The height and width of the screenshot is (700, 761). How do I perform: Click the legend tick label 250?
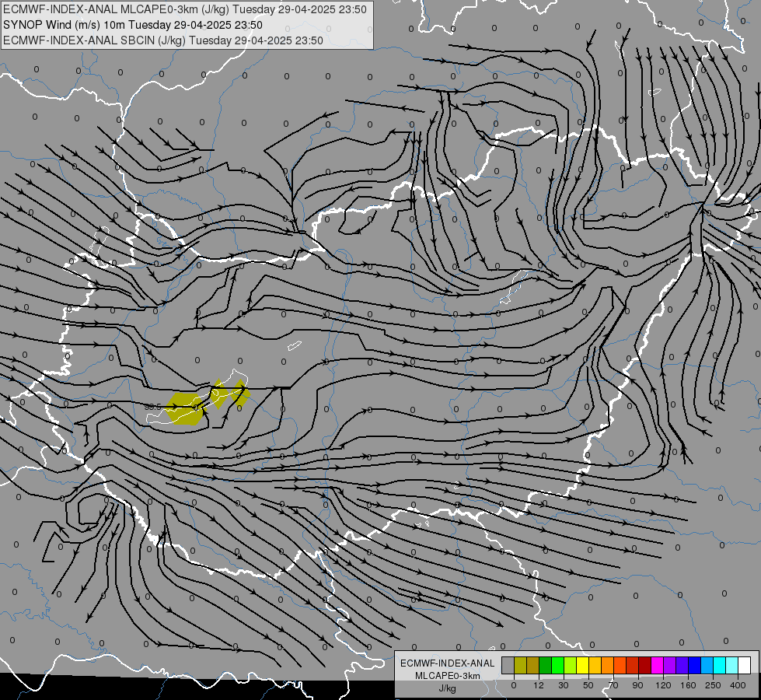click(713, 685)
